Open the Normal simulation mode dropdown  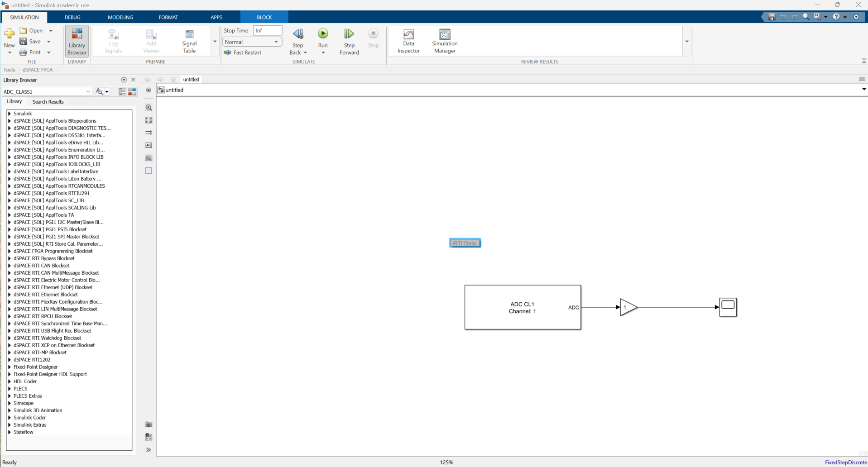(x=252, y=42)
